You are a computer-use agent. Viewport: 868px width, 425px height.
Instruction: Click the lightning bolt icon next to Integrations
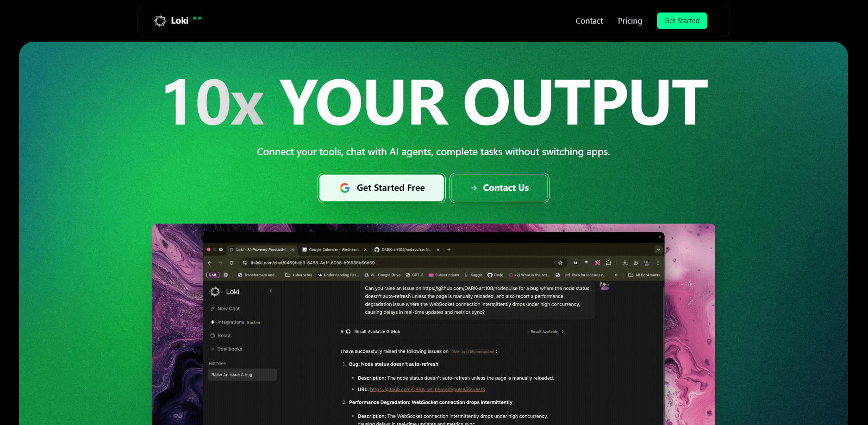pos(212,322)
